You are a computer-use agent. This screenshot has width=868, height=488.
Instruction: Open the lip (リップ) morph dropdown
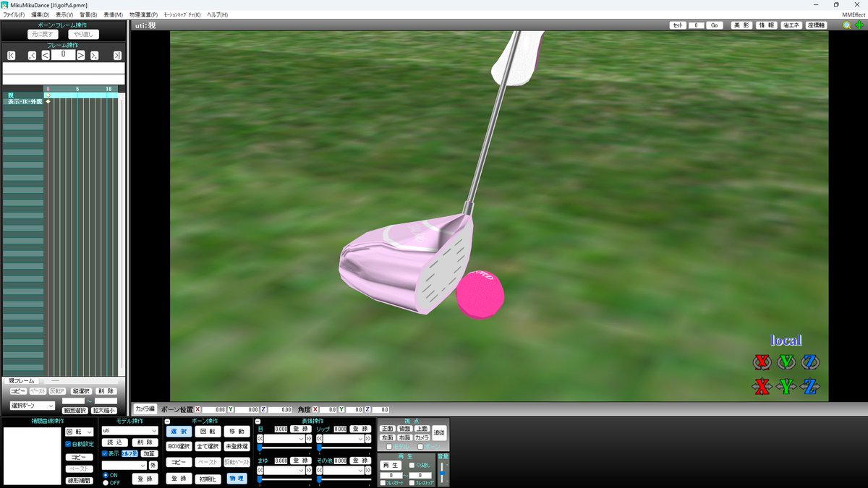(344, 439)
